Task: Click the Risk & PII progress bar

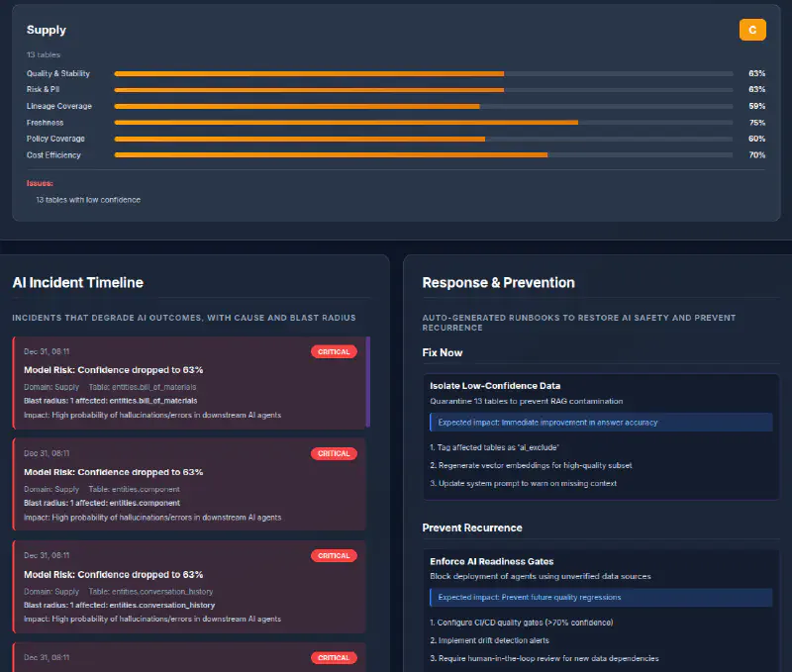Action: 424,90
